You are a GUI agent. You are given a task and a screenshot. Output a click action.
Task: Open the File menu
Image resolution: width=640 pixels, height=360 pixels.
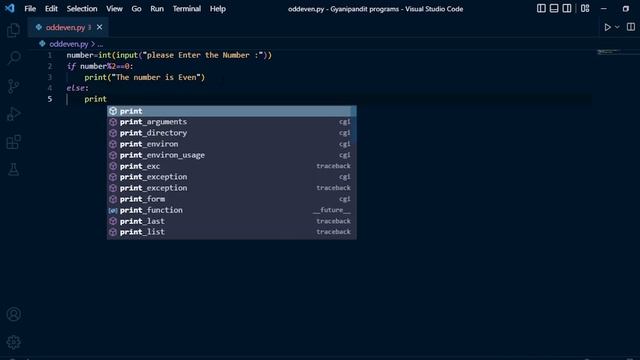(30, 9)
